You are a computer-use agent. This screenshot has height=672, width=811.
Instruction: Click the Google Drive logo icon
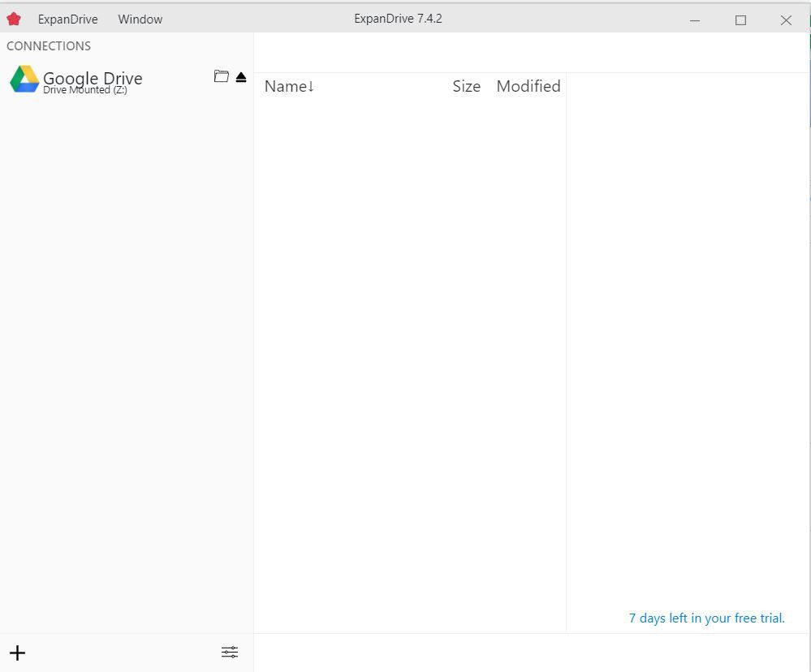click(x=24, y=79)
